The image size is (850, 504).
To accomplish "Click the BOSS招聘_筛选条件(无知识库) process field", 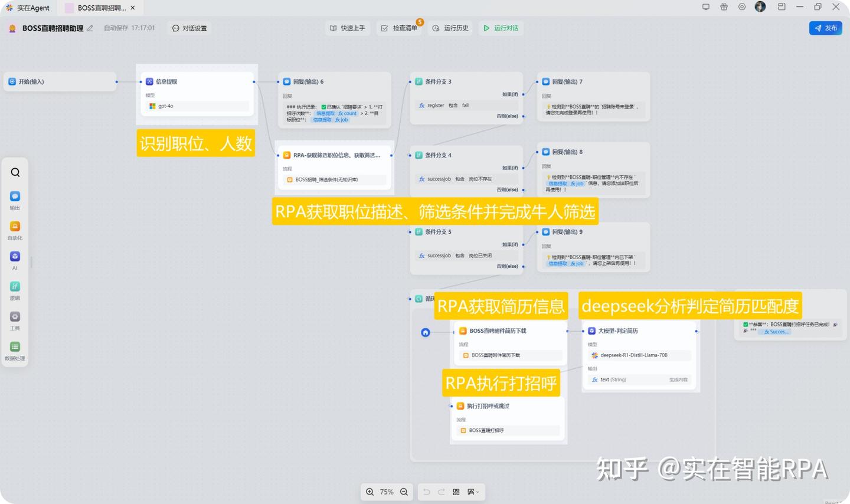I will (x=335, y=179).
